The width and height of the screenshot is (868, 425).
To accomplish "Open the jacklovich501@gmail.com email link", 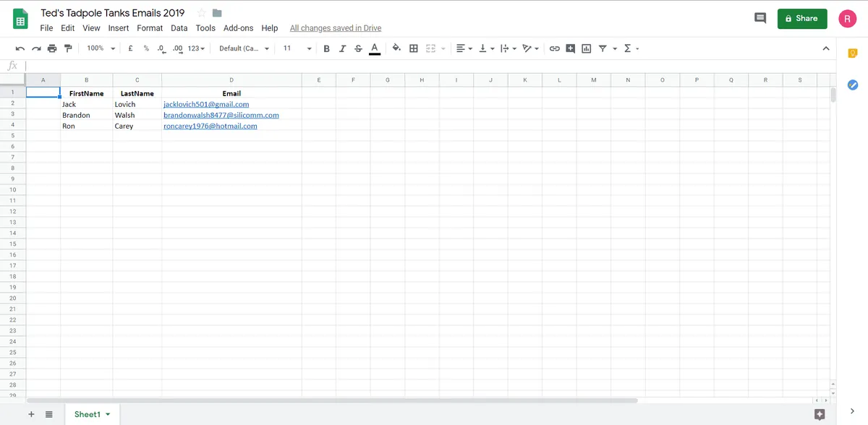I will pyautogui.click(x=206, y=105).
